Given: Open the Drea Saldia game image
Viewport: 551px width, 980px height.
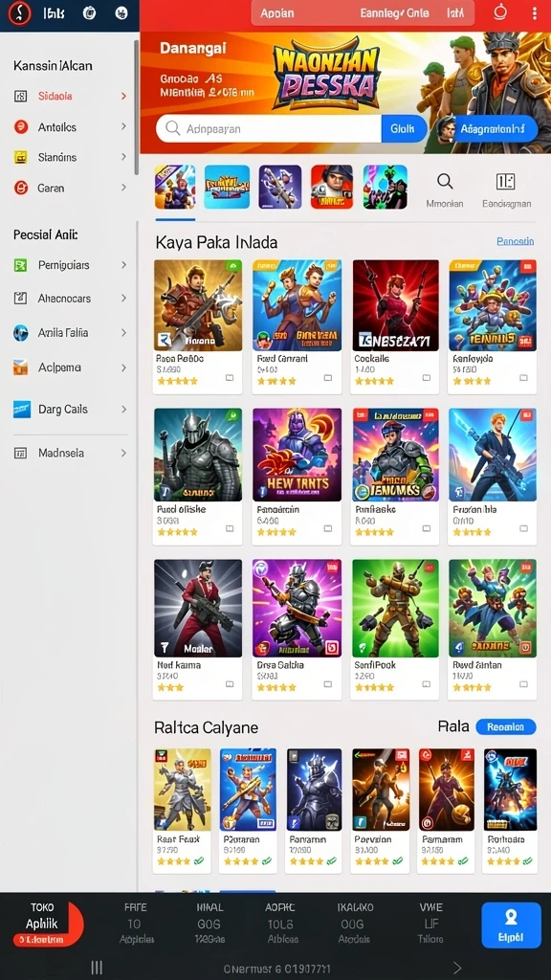Looking at the screenshot, I should click(297, 608).
